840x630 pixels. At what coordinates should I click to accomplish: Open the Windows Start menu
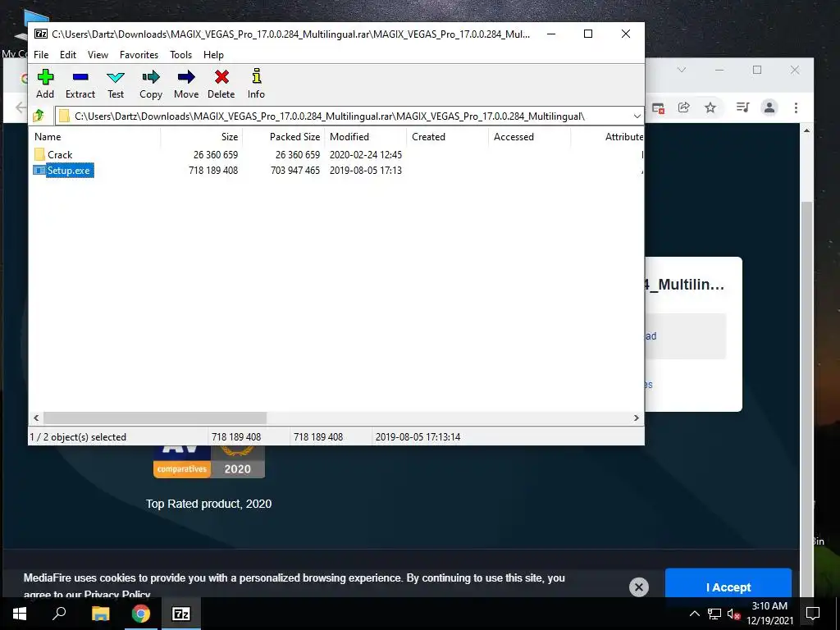[20, 614]
